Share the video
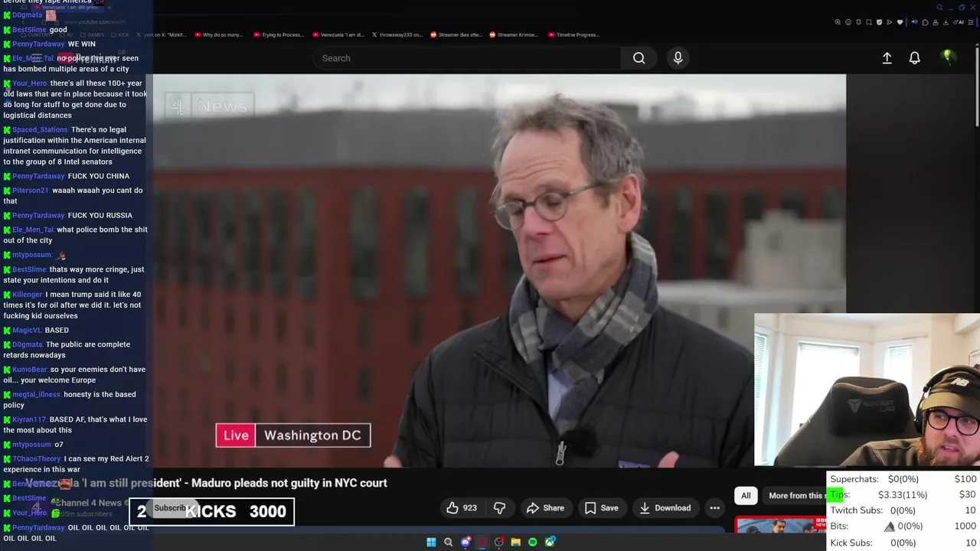Screen dimensions: 980x551 click(x=545, y=507)
